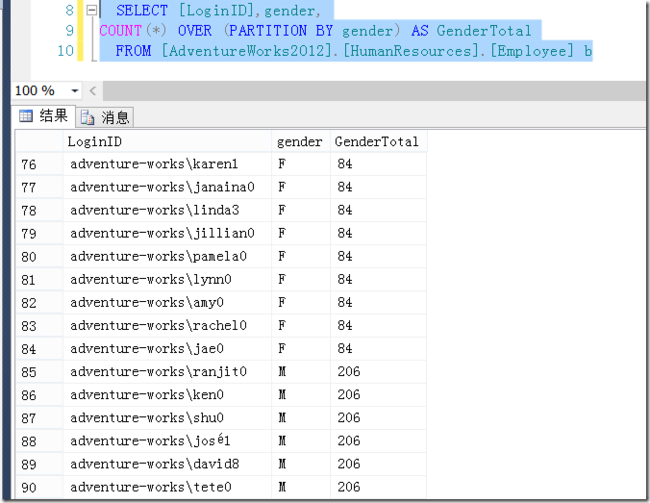Image resolution: width=650 pixels, height=503 pixels.
Task: Select cell adventure-works\shu0
Action: coord(167,418)
